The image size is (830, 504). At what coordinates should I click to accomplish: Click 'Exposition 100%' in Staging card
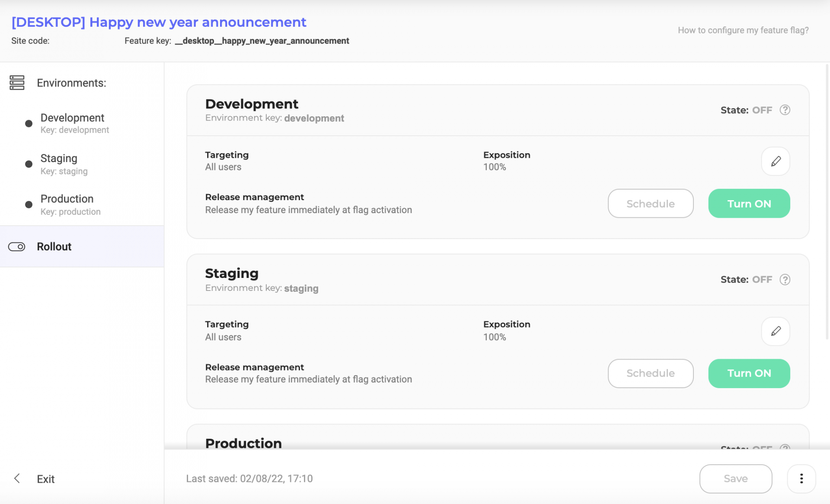(507, 331)
